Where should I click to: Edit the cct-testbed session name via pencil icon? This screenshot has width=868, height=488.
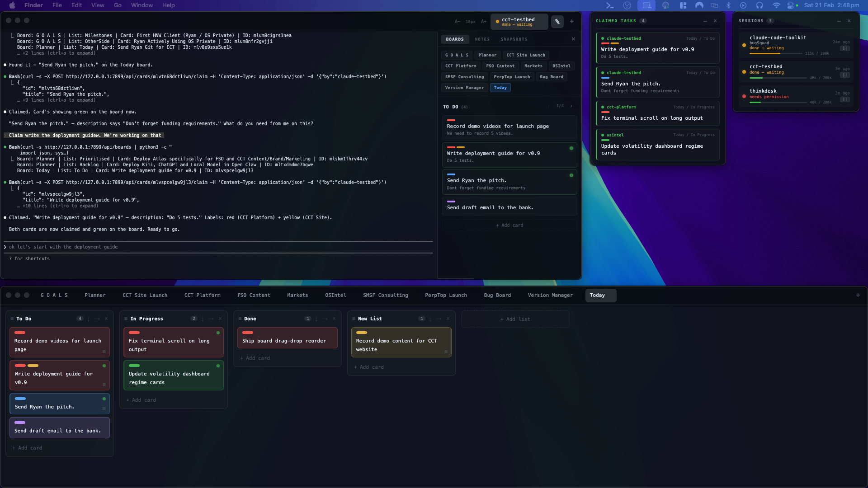click(557, 21)
